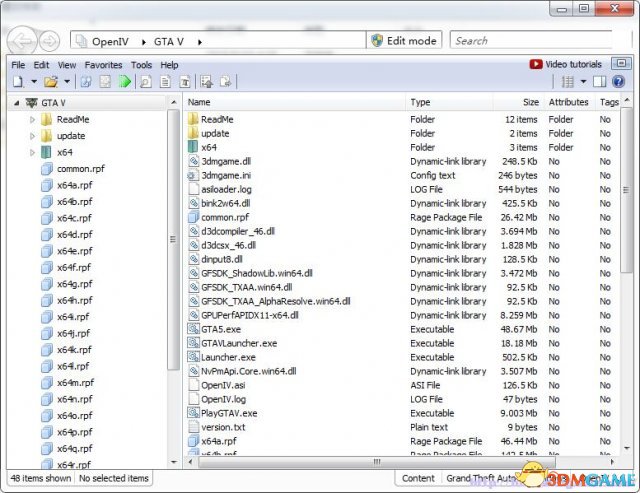Click the GTA5.exe file icon in list
640x493 pixels.
(x=193, y=329)
